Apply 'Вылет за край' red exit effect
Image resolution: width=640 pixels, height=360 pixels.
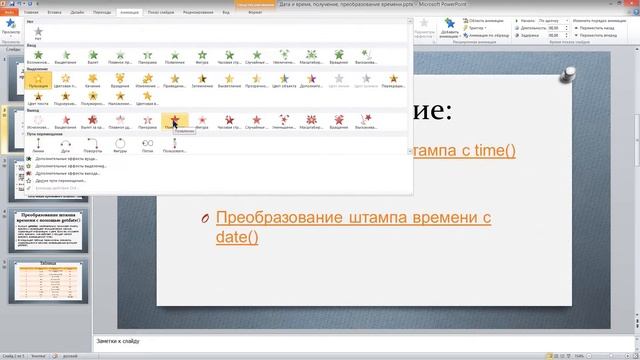coord(93,122)
